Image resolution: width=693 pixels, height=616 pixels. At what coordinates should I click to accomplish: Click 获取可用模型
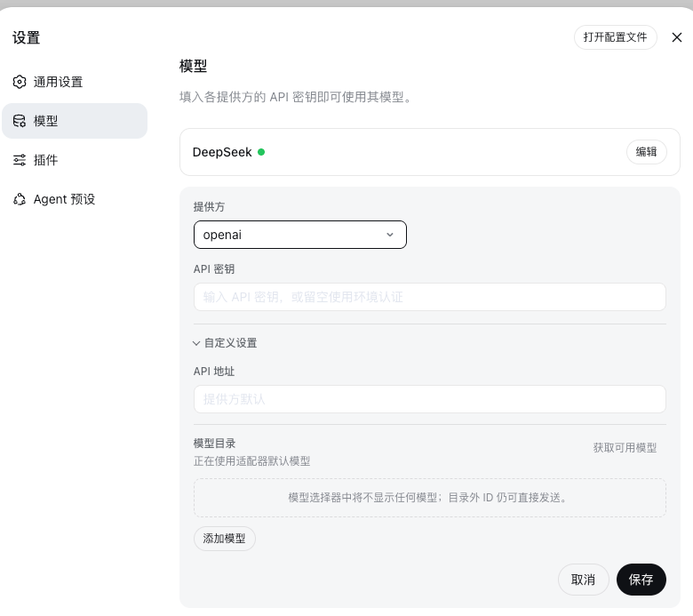tap(625, 448)
